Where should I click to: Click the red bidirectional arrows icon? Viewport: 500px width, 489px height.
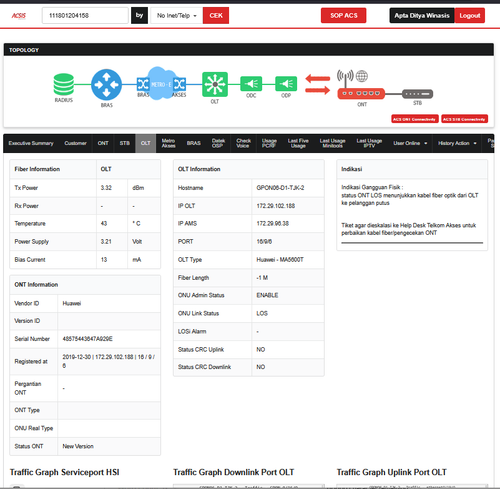point(318,84)
